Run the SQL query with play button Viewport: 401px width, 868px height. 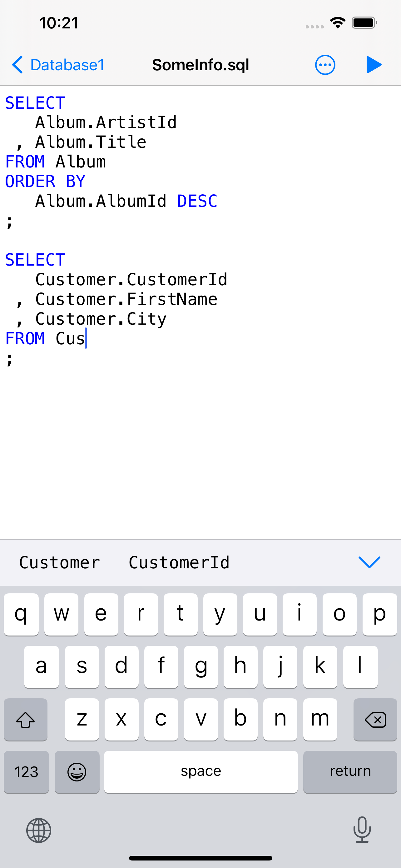coord(374,65)
